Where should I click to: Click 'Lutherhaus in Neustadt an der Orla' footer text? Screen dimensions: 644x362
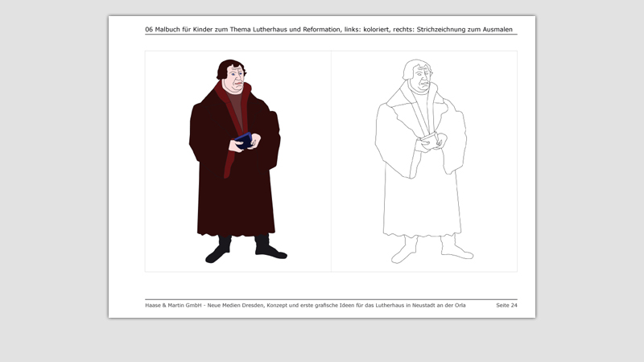420,306
